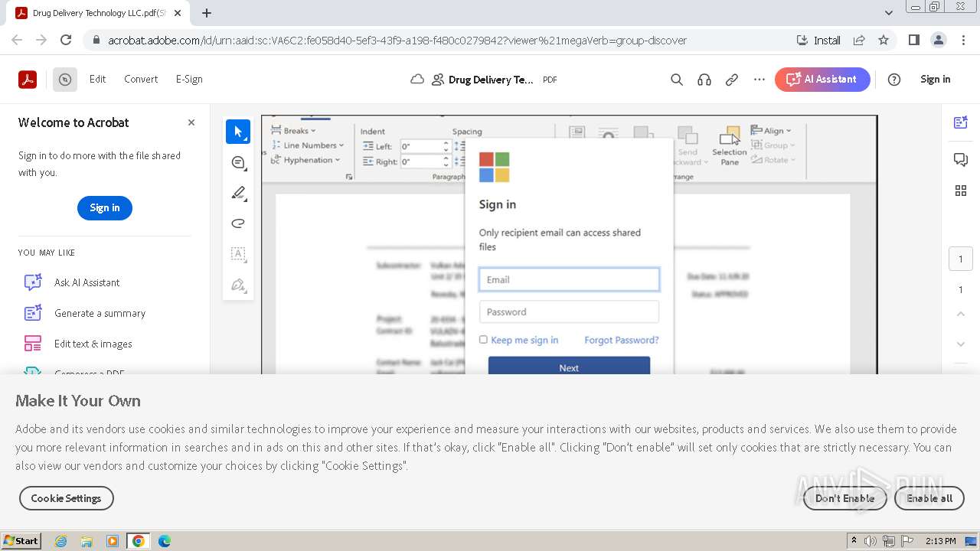Click the volume speaker tray icon
This screenshot has width=980, height=551.
[871, 541]
